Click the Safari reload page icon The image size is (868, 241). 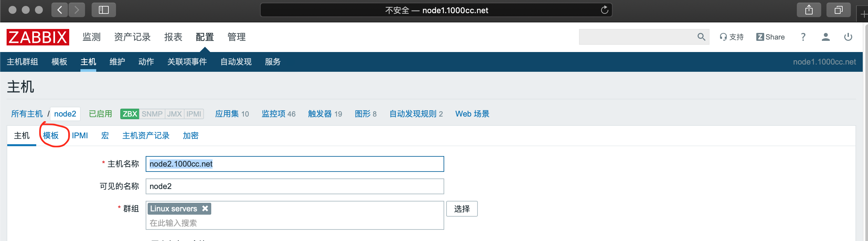[x=604, y=10]
